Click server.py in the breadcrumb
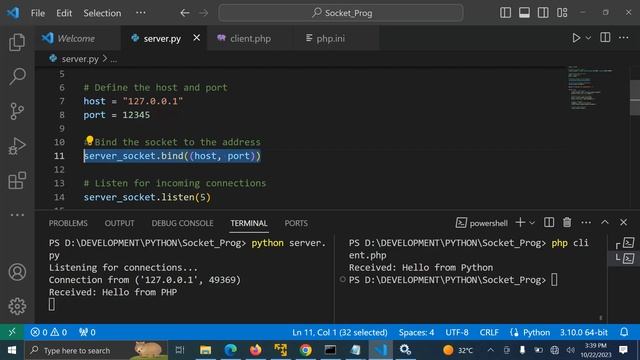 (x=80, y=59)
